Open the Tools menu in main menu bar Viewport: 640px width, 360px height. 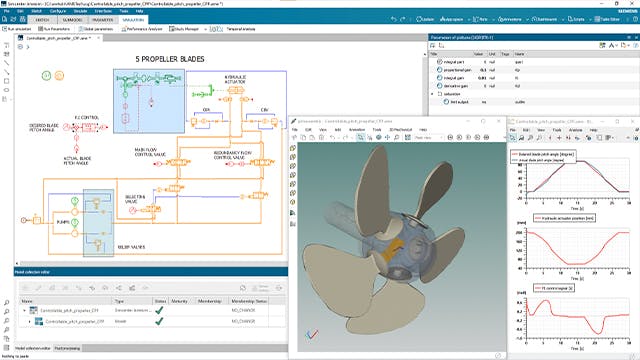coord(124,11)
